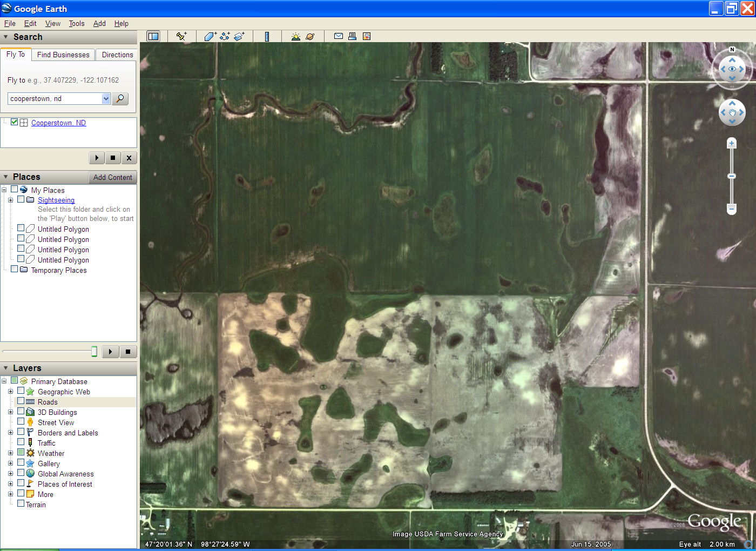Click the Street View pegman icon
This screenshot has width=756, height=551.
point(30,422)
